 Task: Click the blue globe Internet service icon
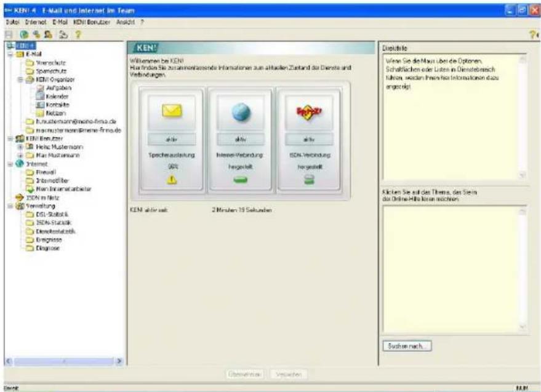pos(241,112)
